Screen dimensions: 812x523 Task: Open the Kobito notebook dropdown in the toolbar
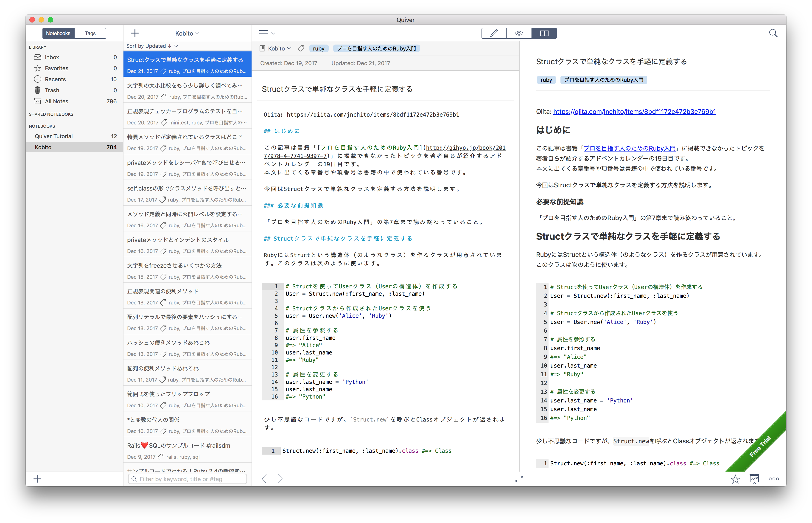(x=187, y=33)
